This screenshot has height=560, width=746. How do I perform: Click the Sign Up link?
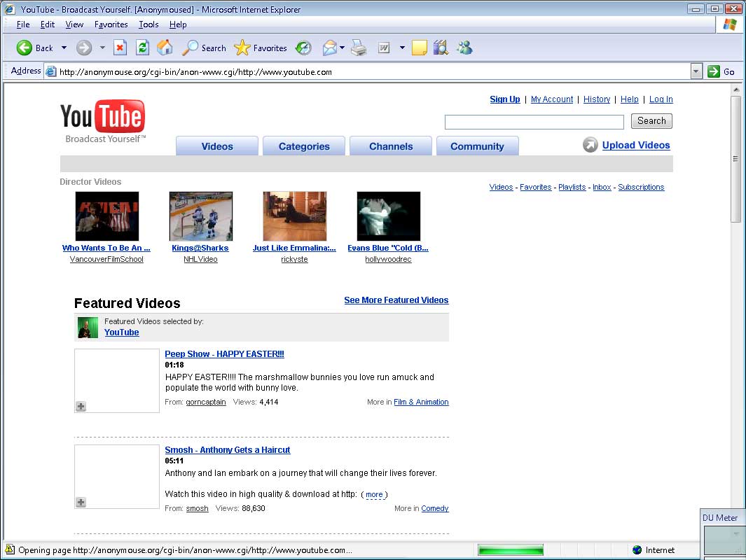[505, 99]
